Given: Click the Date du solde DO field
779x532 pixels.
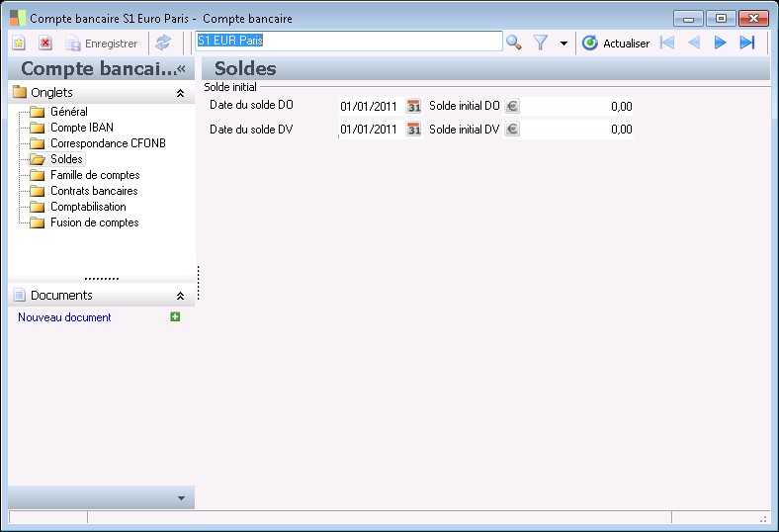Looking at the screenshot, I should coord(372,106).
